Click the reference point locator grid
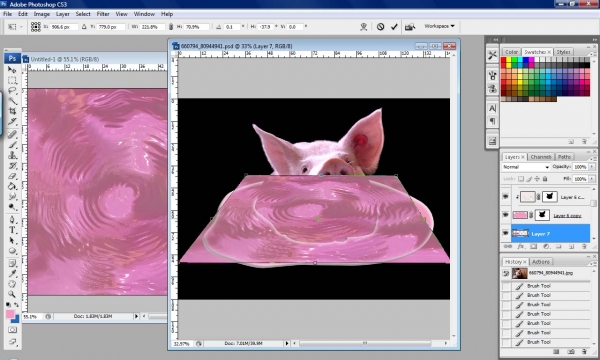 36,27
